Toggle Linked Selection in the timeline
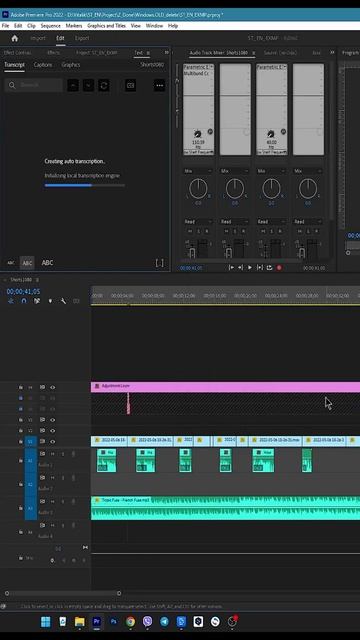 coord(37,301)
